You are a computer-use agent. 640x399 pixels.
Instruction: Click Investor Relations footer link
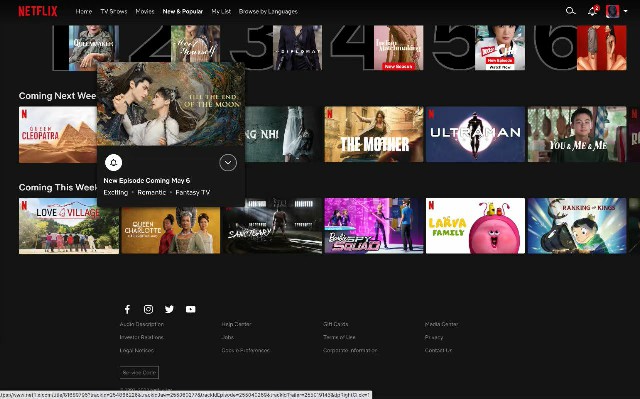tap(142, 337)
